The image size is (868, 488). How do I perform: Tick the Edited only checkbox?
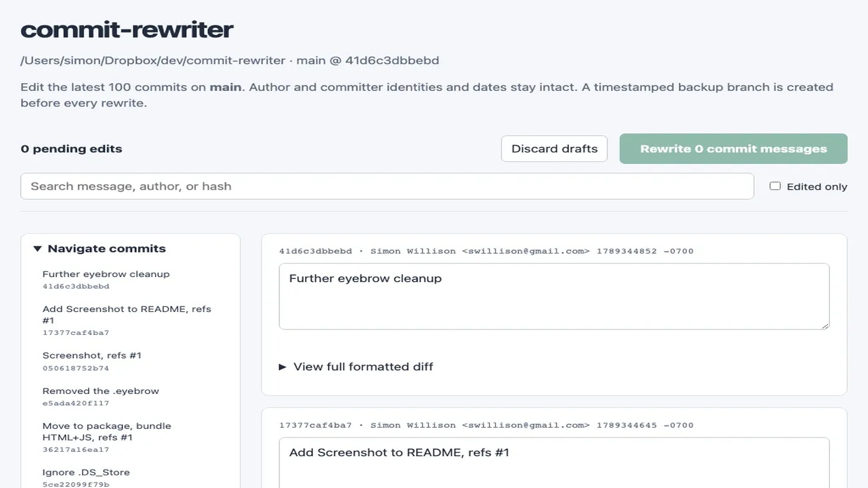click(x=775, y=186)
